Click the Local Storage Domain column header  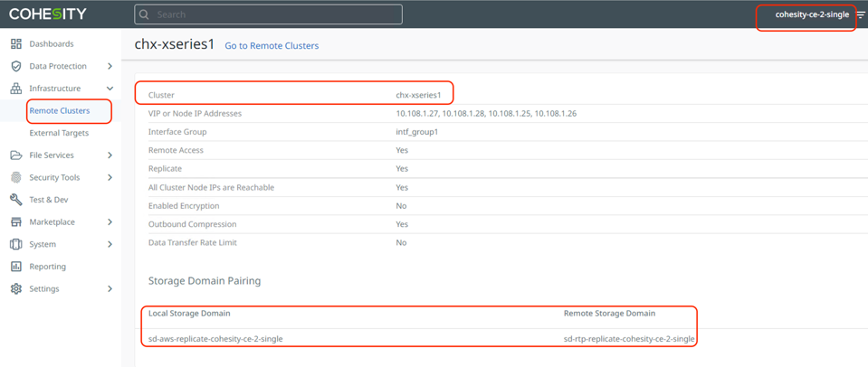tap(189, 313)
